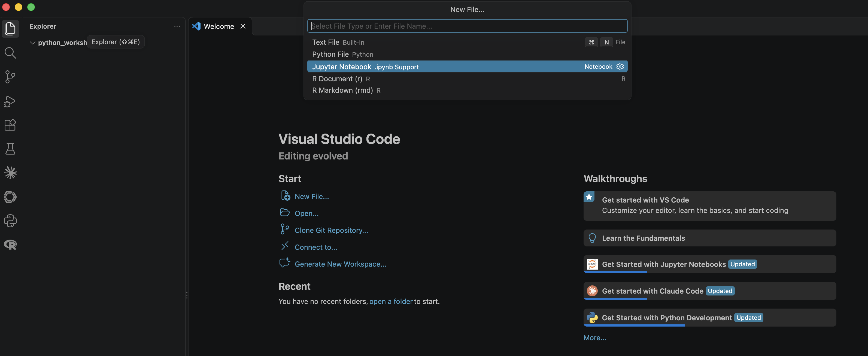Open Get started with Claude Code walkthrough

click(710, 291)
